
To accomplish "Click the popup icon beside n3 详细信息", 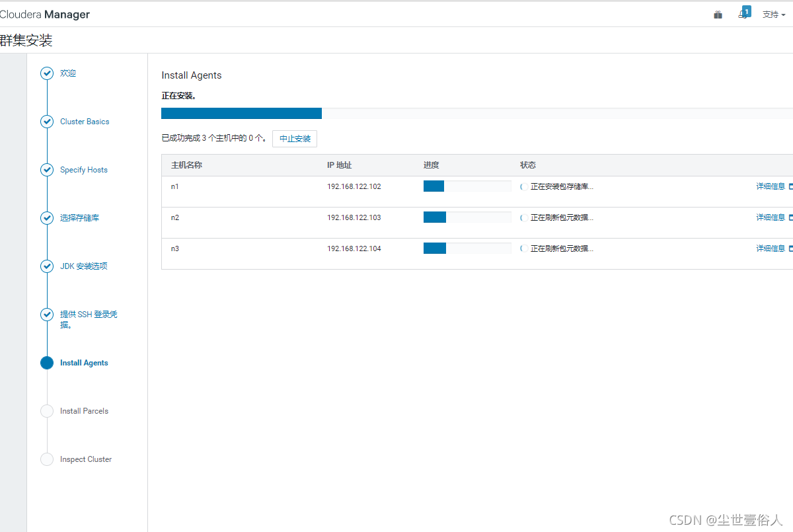I will pos(790,248).
